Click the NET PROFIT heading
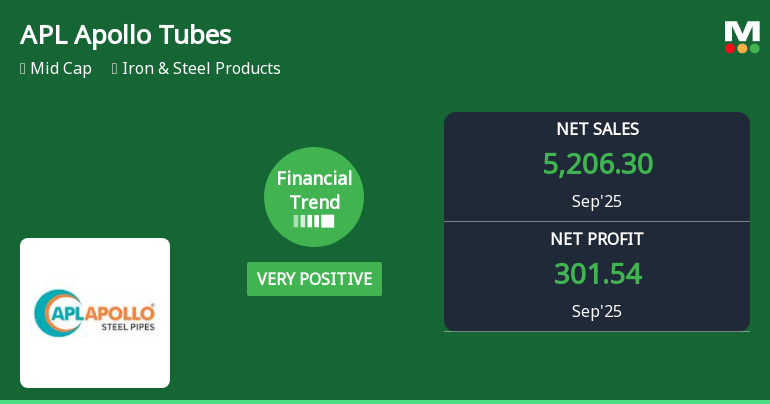This screenshot has width=770, height=404. click(597, 239)
